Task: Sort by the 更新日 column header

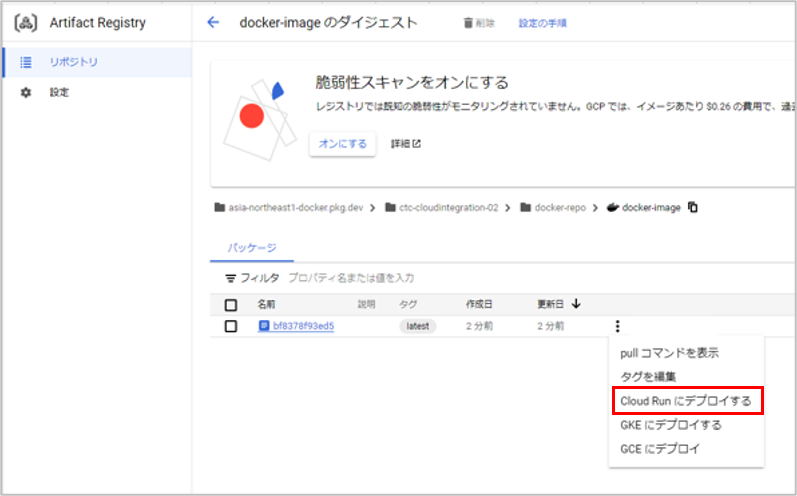Action: click(550, 304)
